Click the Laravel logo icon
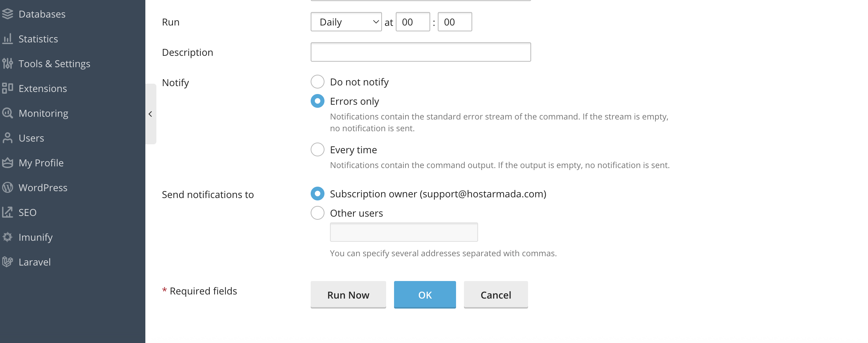 pyautogui.click(x=7, y=262)
